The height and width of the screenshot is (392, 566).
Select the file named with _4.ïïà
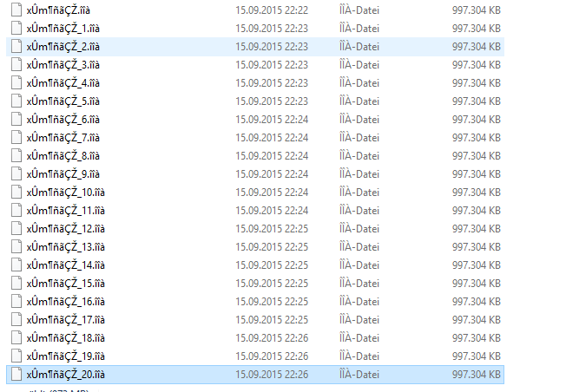tap(63, 83)
